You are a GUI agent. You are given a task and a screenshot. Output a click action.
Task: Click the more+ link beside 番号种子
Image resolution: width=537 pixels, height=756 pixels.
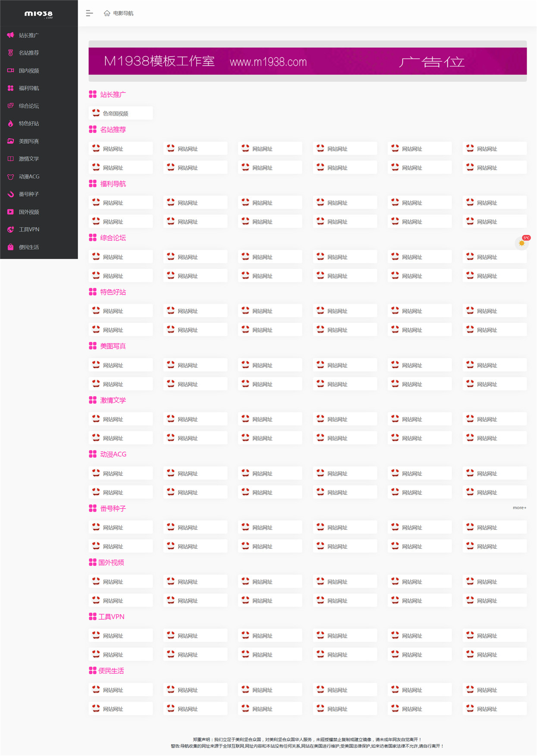(x=519, y=508)
